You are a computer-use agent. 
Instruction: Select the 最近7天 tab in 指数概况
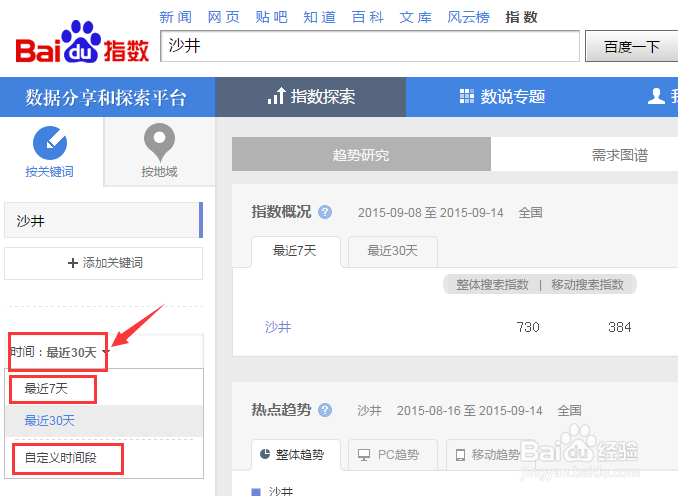point(296,251)
